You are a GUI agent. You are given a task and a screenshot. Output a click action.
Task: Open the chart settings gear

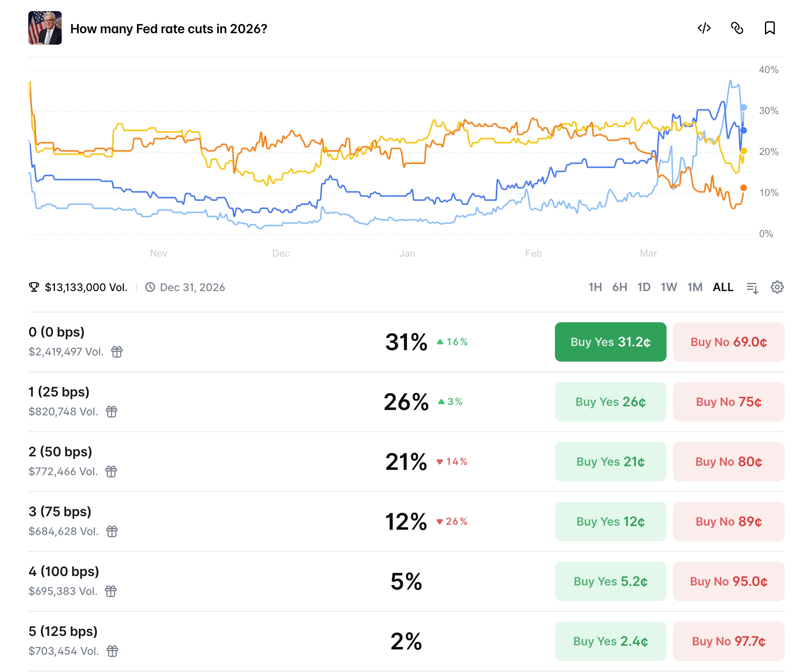point(777,287)
